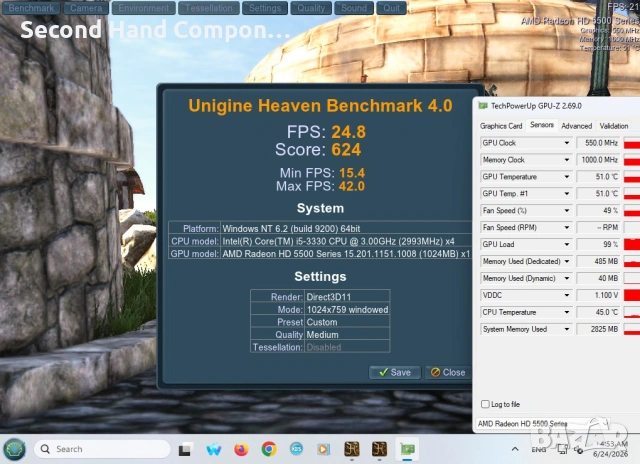Click the ENG language indicator
The height and width of the screenshot is (464, 640).
coord(539,449)
